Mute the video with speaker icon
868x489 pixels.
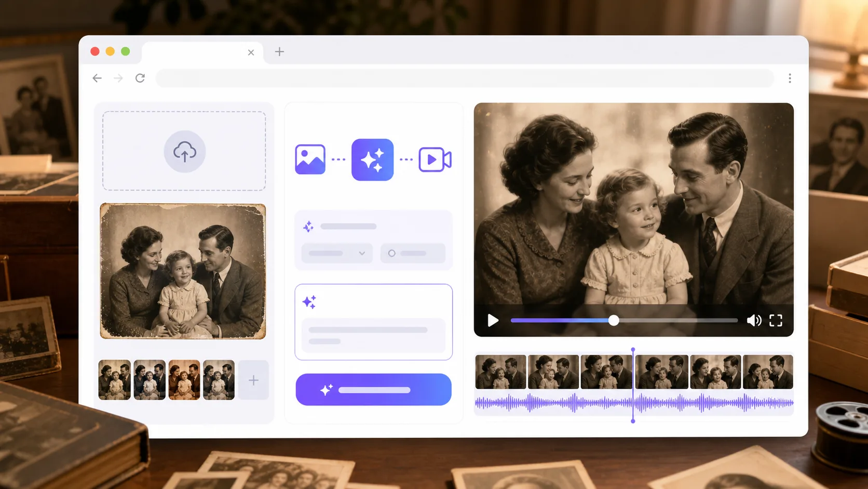pos(754,320)
